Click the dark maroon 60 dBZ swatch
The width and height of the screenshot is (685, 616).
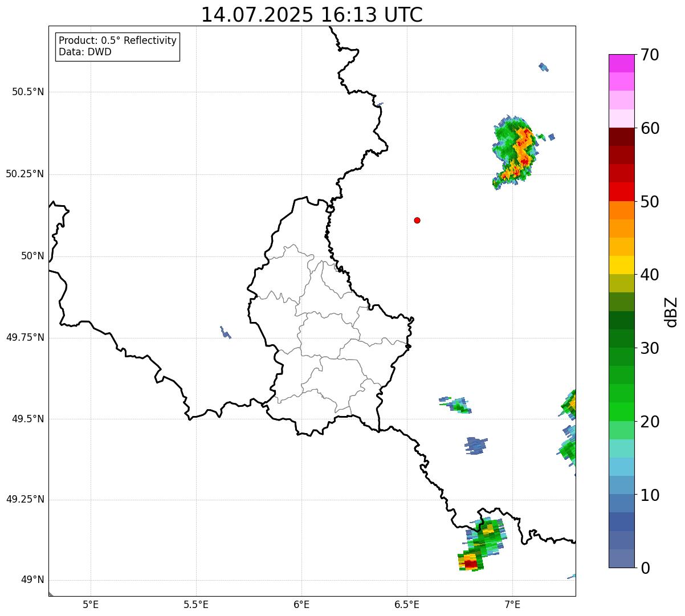tap(621, 137)
